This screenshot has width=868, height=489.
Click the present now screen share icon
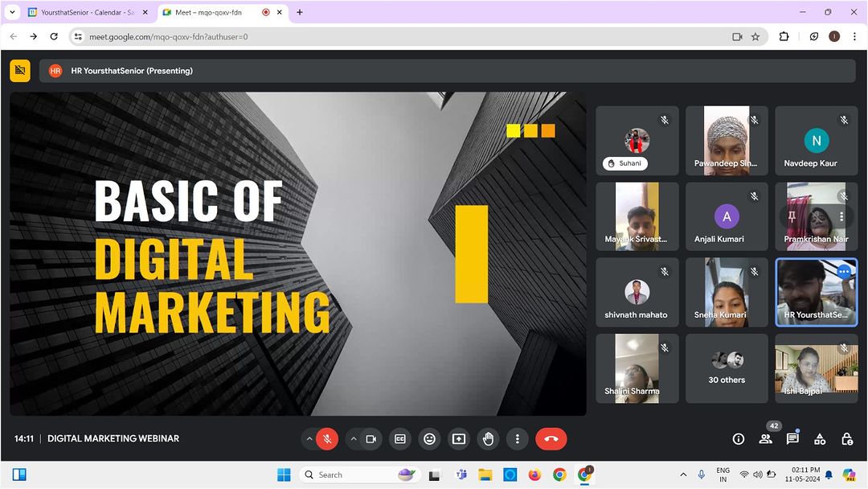pyautogui.click(x=459, y=439)
